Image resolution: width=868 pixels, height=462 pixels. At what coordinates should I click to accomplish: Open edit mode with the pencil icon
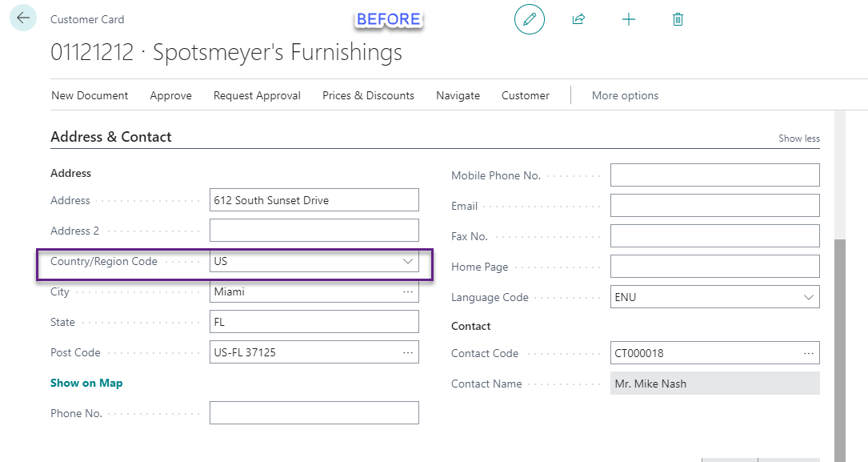(x=529, y=18)
